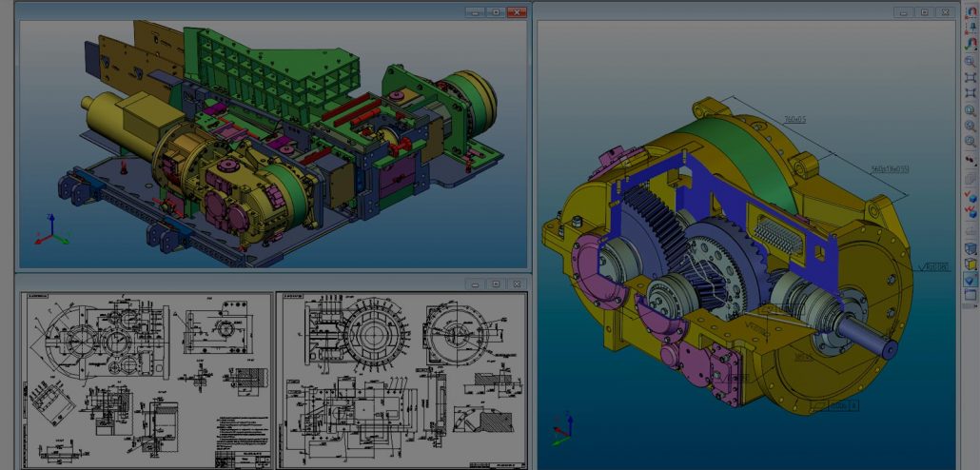Select the yellow cube view icon
The width and height of the screenshot is (980, 470).
click(x=970, y=264)
